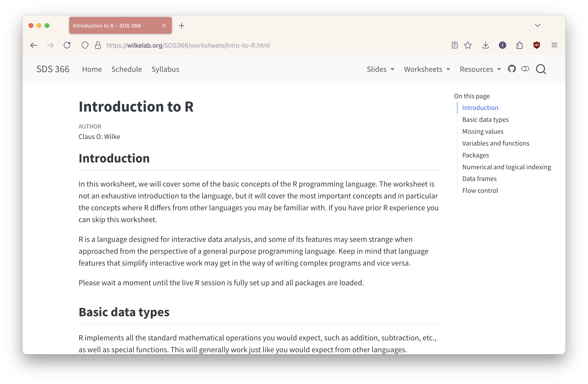
Task: Open the site search magnifier
Action: pyautogui.click(x=541, y=69)
